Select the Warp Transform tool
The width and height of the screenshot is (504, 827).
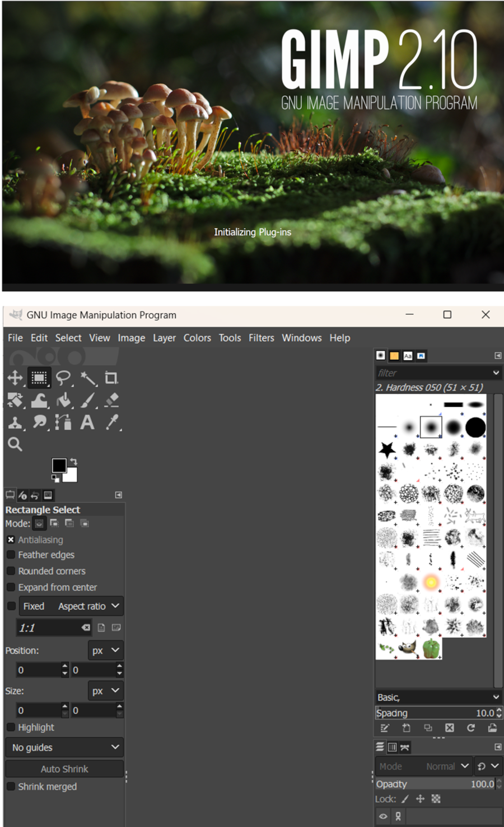(39, 400)
